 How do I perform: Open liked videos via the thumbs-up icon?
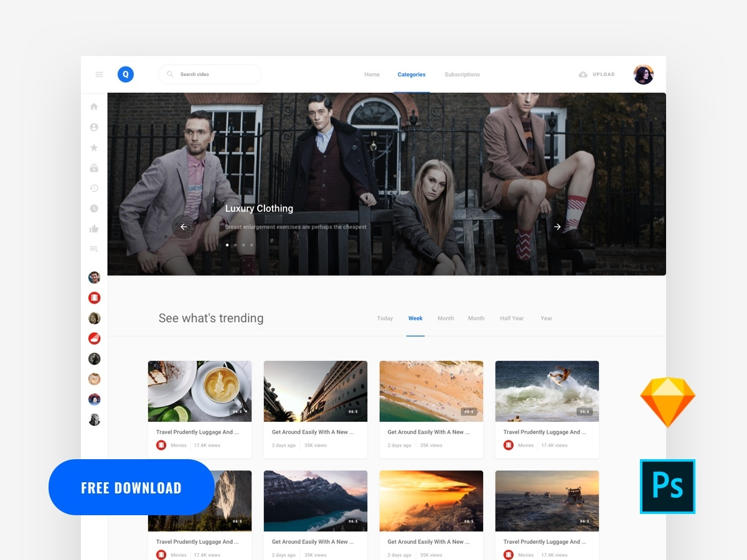(94, 229)
